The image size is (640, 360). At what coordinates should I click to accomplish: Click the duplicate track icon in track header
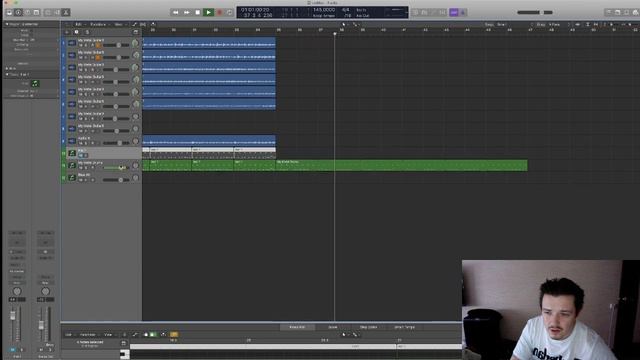click(x=76, y=32)
